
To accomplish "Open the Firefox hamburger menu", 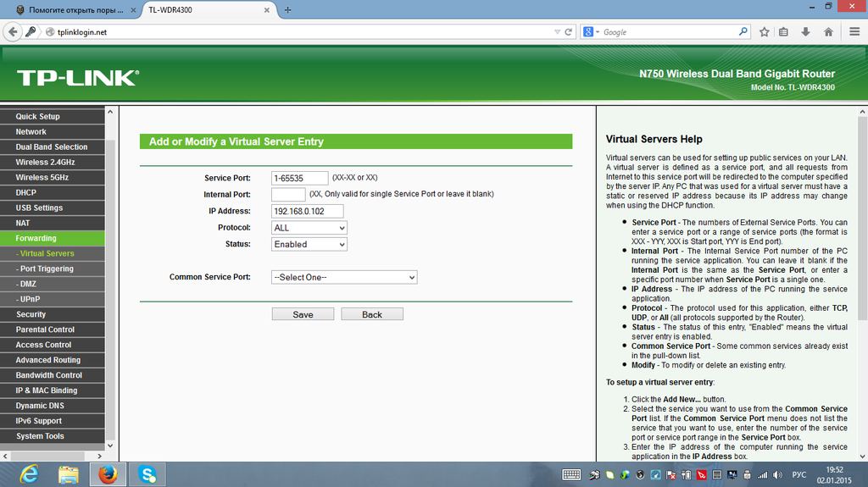I will click(x=854, y=32).
